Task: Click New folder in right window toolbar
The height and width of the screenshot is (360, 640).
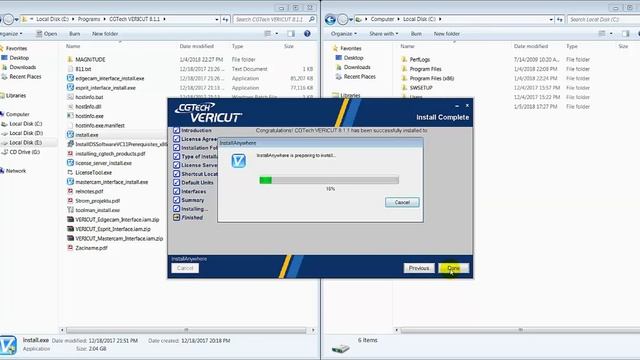Action: 447,33
